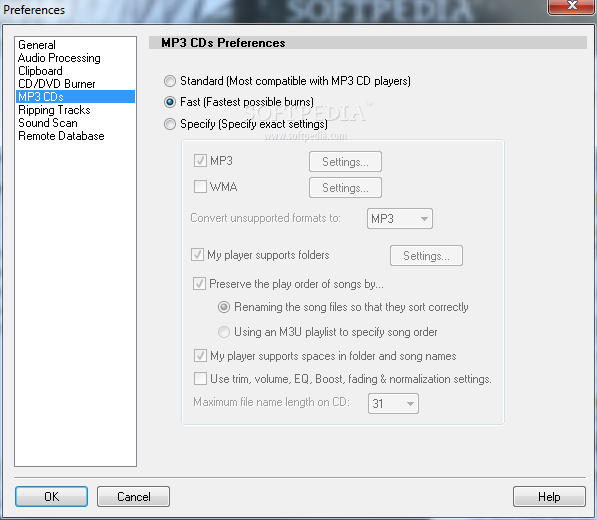Viewport: 597px width, 520px height.
Task: Select Using an M3U playlist option
Action: coord(224,332)
